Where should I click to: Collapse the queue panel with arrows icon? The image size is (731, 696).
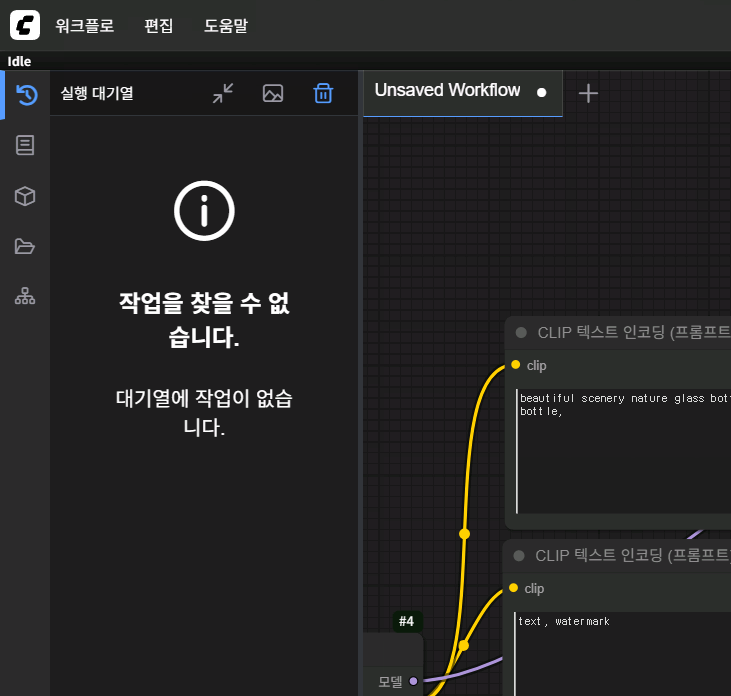click(x=223, y=93)
